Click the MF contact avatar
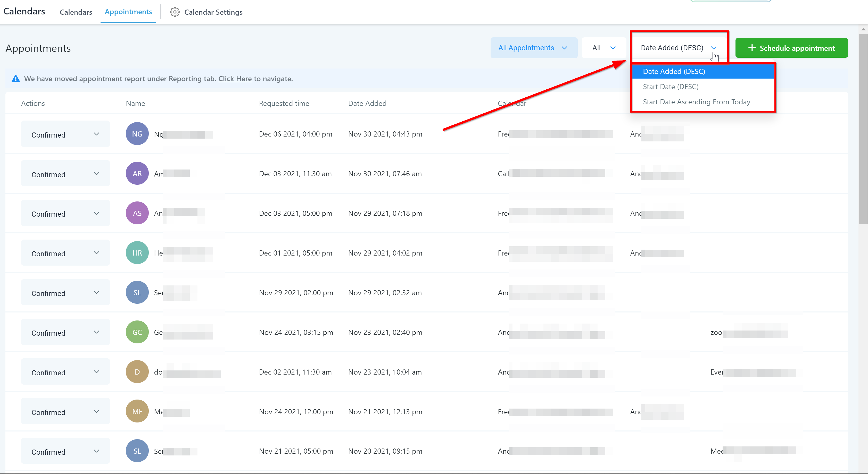The height and width of the screenshot is (474, 868). click(x=137, y=411)
